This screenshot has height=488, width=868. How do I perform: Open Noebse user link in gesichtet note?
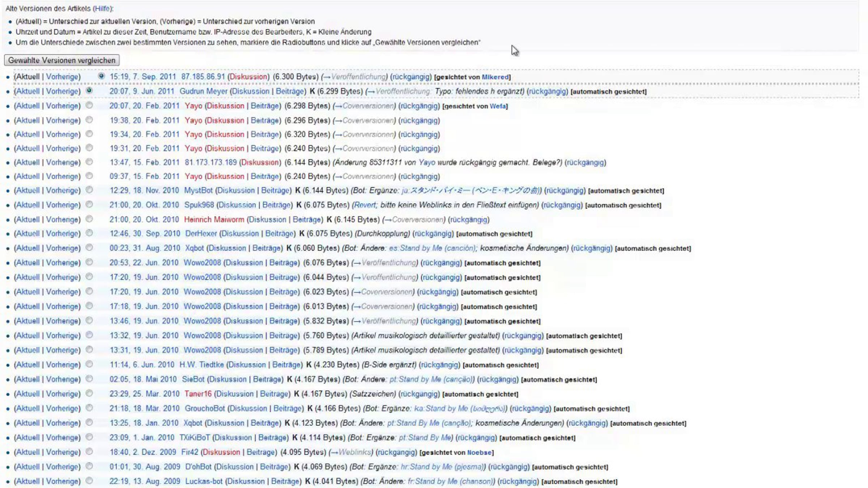coord(479,453)
